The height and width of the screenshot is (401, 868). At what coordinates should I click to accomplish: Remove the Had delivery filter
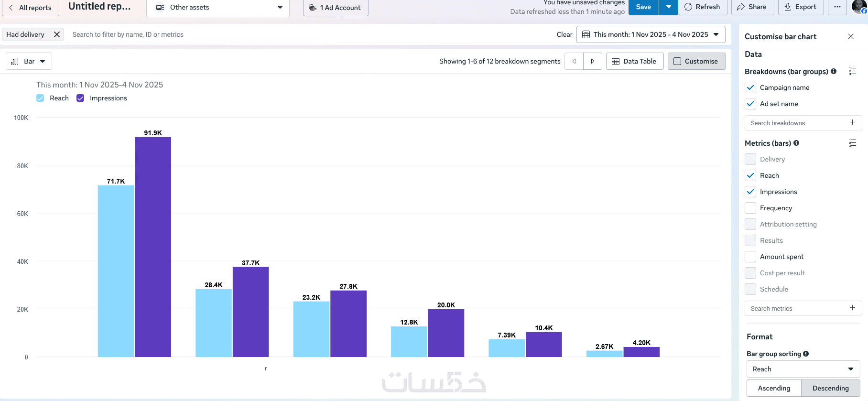pos(57,34)
